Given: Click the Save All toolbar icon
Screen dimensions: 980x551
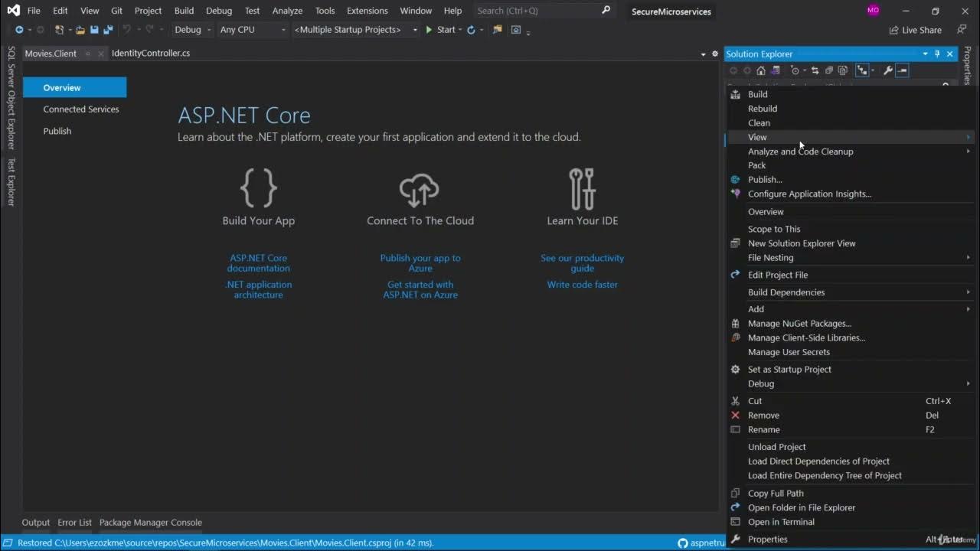Looking at the screenshot, I should click(x=109, y=30).
